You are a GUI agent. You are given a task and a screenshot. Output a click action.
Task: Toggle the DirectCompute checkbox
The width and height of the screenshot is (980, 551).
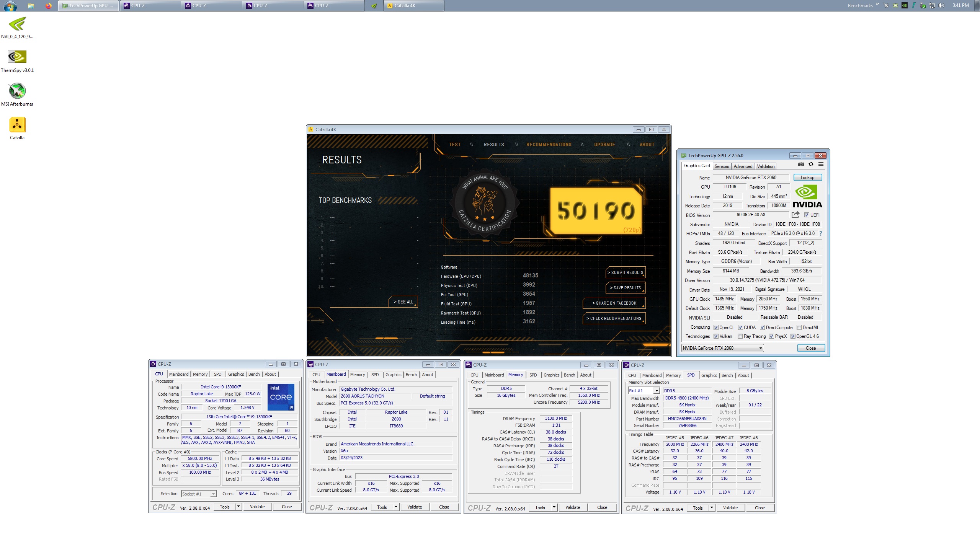[x=762, y=328]
